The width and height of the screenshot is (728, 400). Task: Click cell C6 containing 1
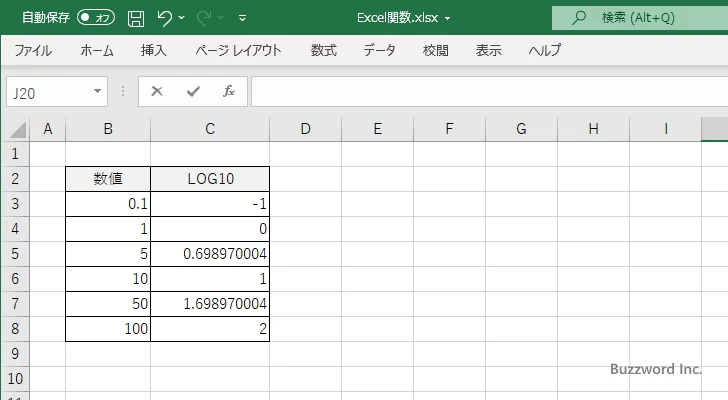[210, 279]
